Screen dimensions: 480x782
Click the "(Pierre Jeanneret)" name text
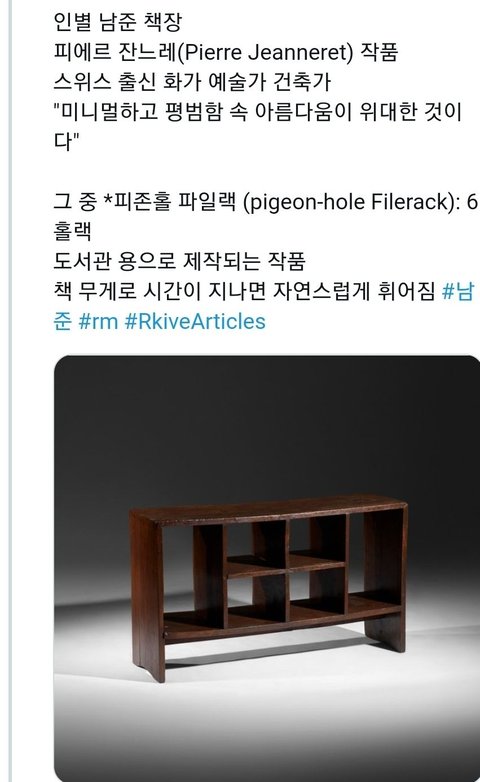pyautogui.click(x=265, y=52)
